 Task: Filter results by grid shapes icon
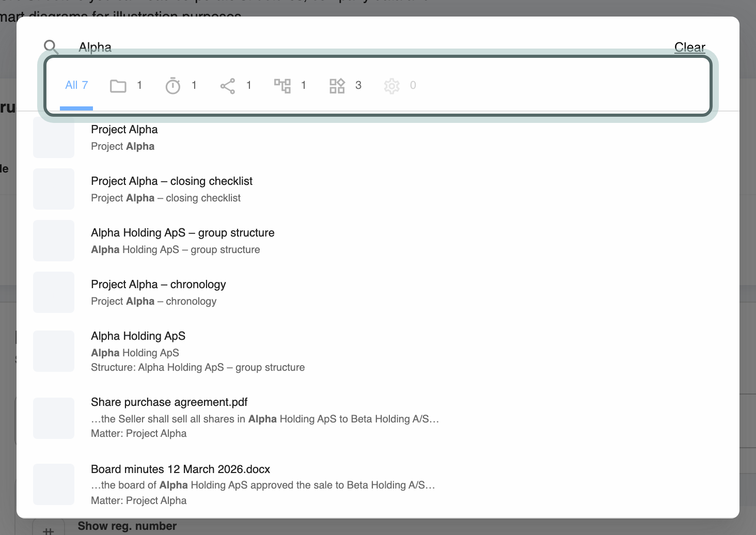point(345,86)
